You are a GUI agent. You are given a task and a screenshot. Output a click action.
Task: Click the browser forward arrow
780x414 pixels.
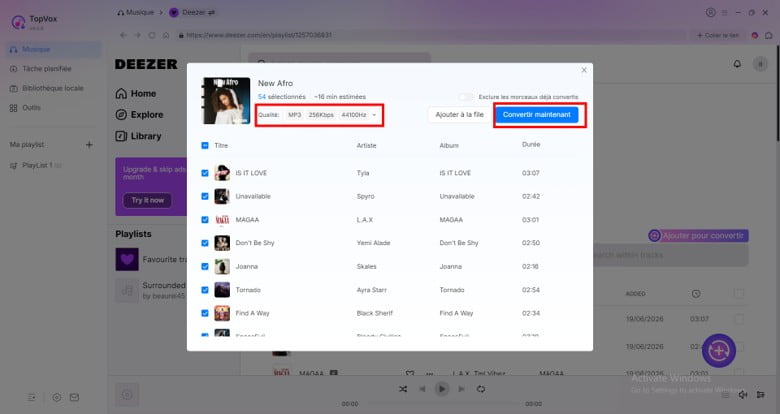tap(138, 35)
